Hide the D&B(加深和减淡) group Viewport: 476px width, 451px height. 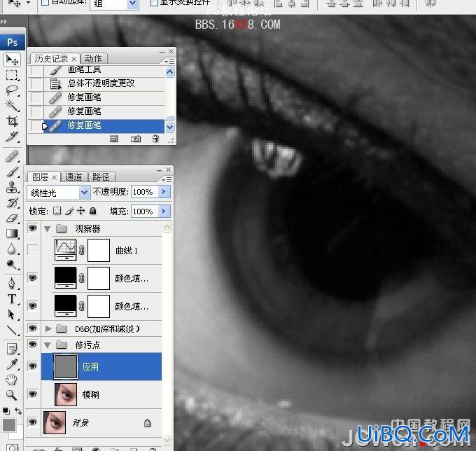tap(33, 328)
